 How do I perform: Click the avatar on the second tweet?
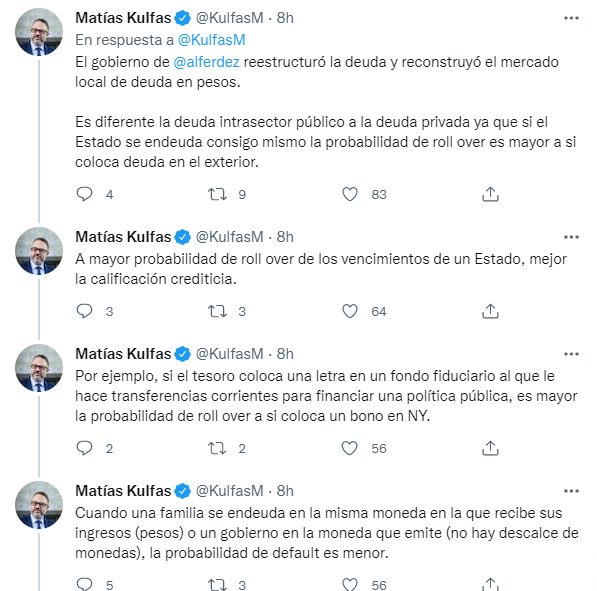(x=39, y=251)
